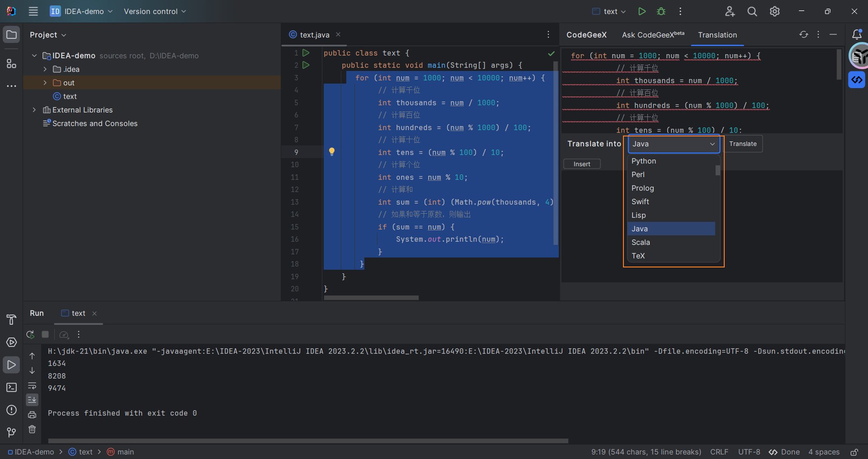Open IDE settings gear
Screen dimensions: 868x459
(774, 11)
